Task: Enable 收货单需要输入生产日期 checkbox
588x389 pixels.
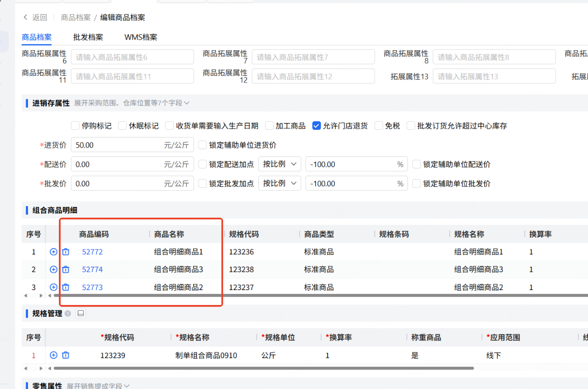Action: (169, 125)
